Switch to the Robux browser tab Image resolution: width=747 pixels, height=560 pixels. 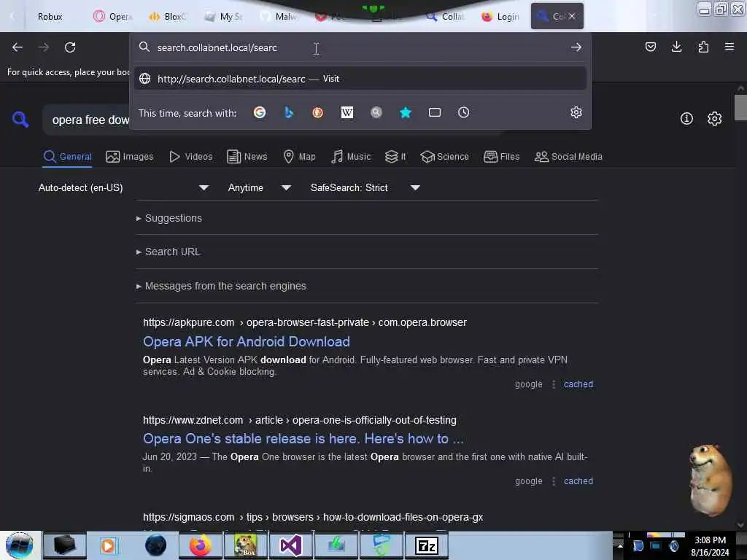(50, 17)
